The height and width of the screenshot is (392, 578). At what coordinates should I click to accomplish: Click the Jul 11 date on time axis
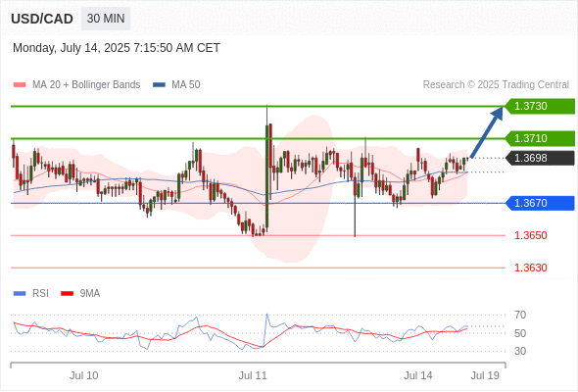coord(253,375)
